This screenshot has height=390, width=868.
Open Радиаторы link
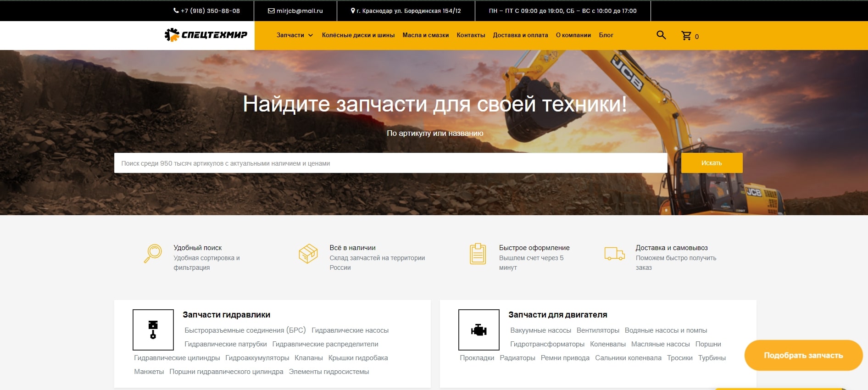coord(517,358)
